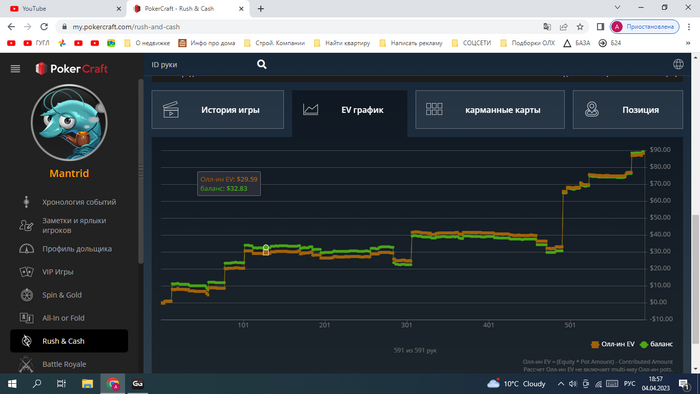This screenshot has height=394, width=700.
Task: Open the Б24 bookmark
Action: [610, 43]
